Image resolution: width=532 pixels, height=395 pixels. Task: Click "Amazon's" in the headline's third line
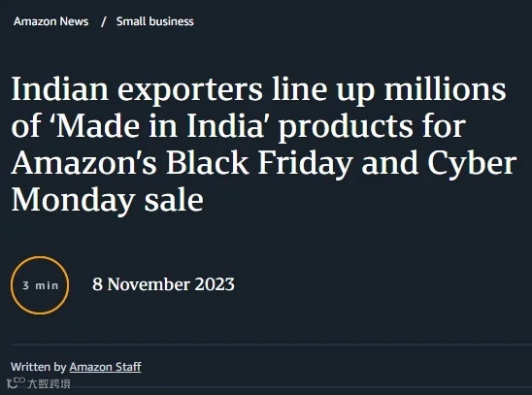coord(84,163)
